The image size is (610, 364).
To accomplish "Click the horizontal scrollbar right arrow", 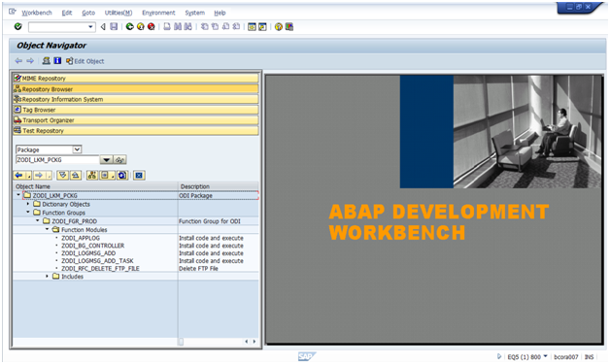I will 254,342.
